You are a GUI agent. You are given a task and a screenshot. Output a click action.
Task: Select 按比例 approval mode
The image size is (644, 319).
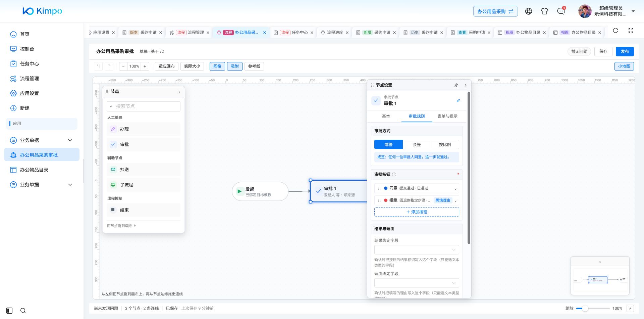(x=445, y=144)
